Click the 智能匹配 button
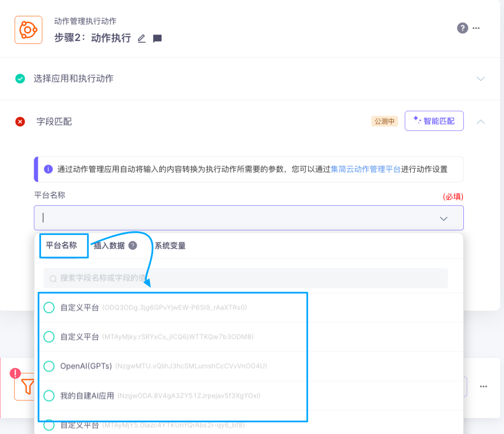 434,121
